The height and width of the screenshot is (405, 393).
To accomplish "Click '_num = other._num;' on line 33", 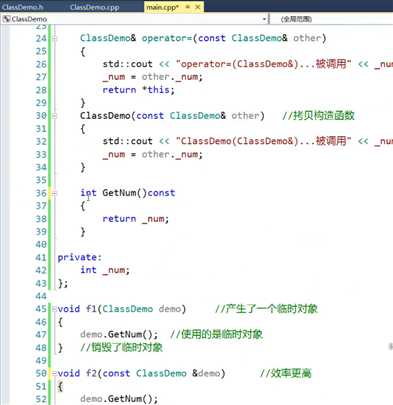I will pos(152,154).
